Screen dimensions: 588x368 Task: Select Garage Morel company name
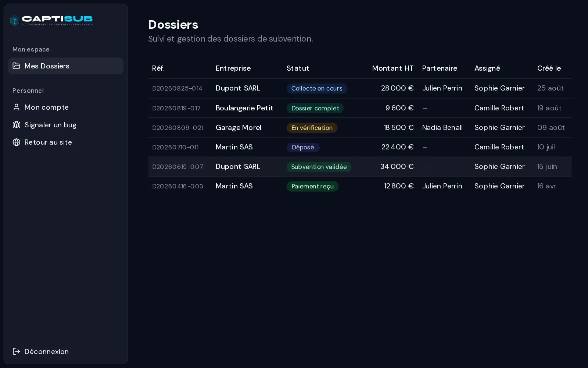(238, 127)
